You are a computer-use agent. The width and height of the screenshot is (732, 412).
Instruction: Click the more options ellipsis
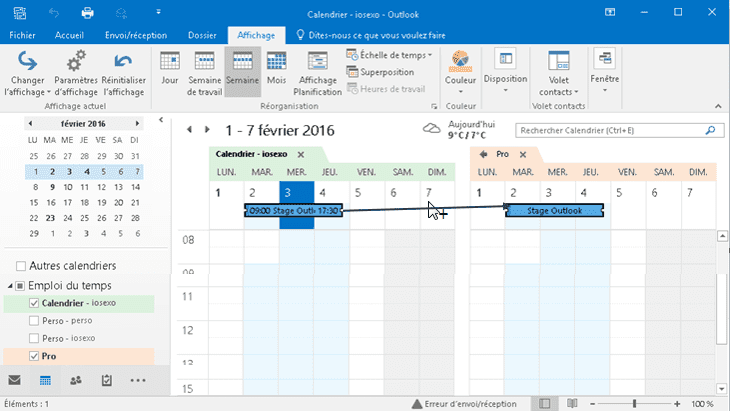138,380
